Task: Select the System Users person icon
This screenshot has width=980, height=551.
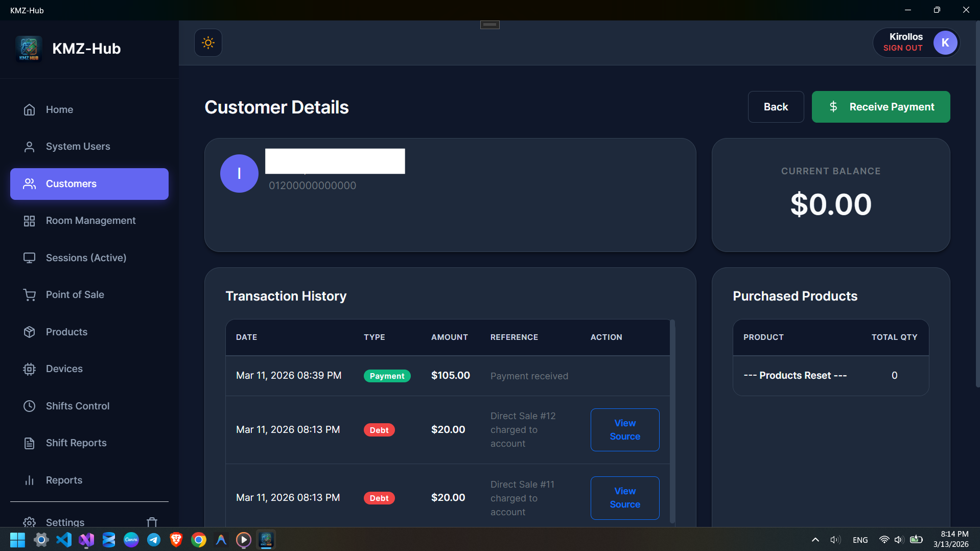Action: [x=29, y=147]
